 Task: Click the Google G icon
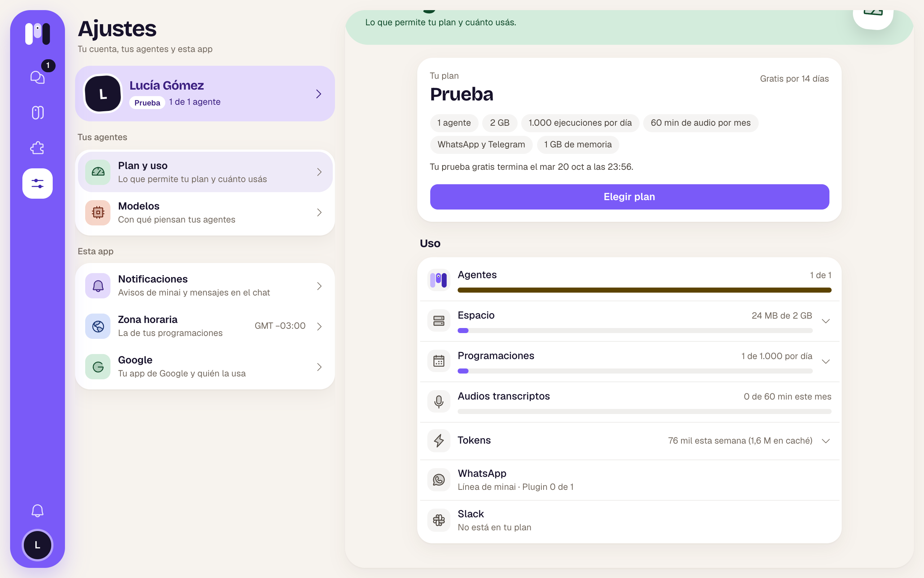[x=98, y=367]
